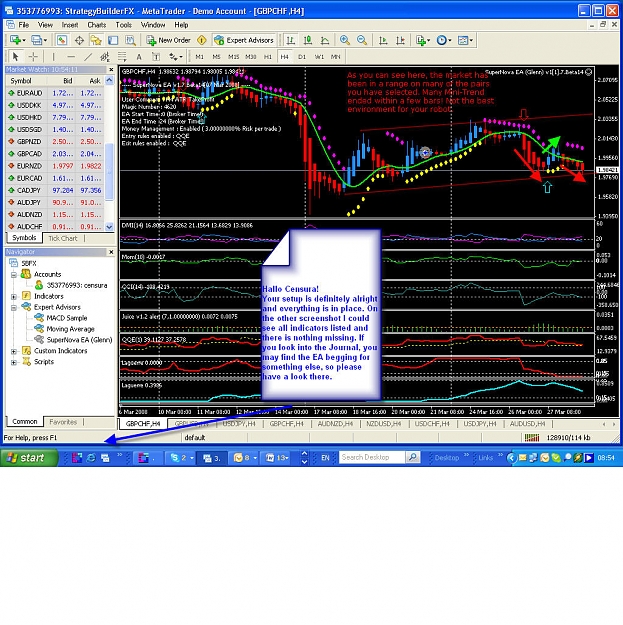This screenshot has width=623, height=625.
Task: Switch to the Tick Chart tab
Action: (63, 238)
